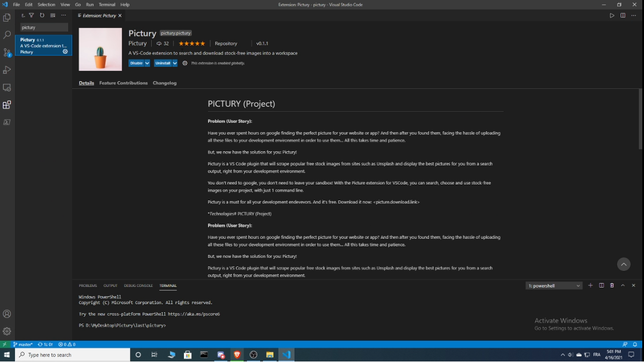Expand the Uninstall dropdown arrow

175,63
